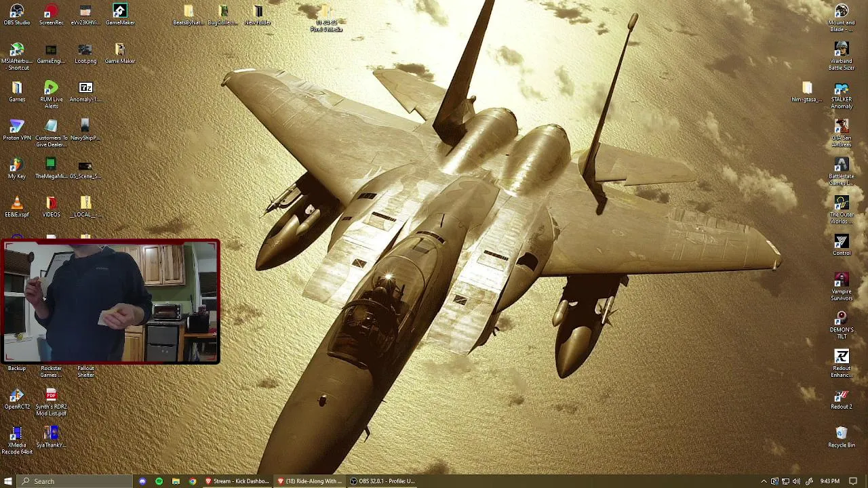This screenshot has height=488, width=868.
Task: Open the notification center
Action: click(x=853, y=481)
